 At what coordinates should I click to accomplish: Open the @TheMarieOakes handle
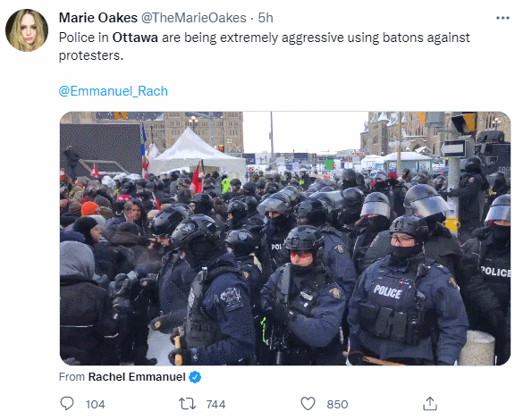[x=194, y=18]
